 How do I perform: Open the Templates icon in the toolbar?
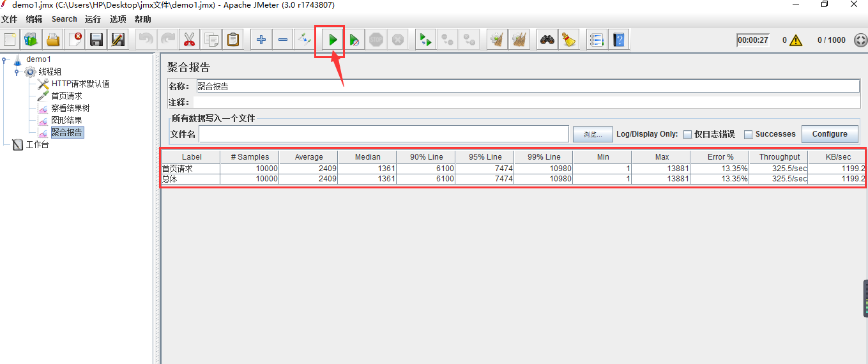[x=31, y=40]
